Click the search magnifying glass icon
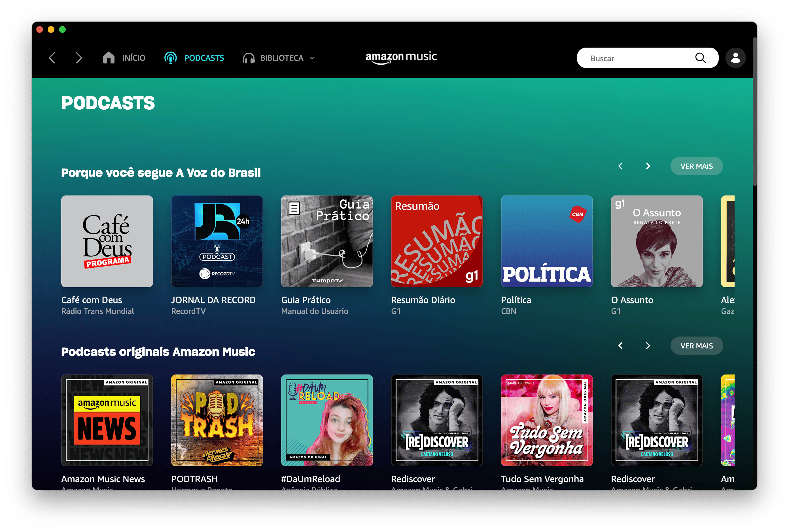Viewport: 789px width, 532px height. tap(700, 58)
